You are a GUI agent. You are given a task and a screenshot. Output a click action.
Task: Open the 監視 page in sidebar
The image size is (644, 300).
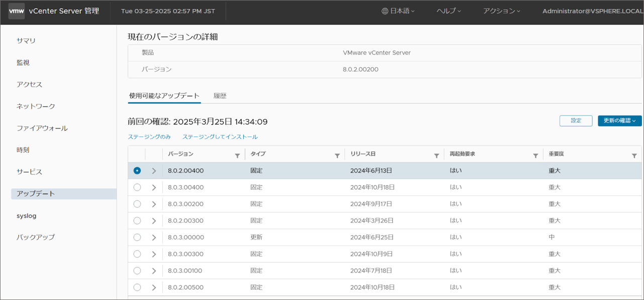click(23, 63)
